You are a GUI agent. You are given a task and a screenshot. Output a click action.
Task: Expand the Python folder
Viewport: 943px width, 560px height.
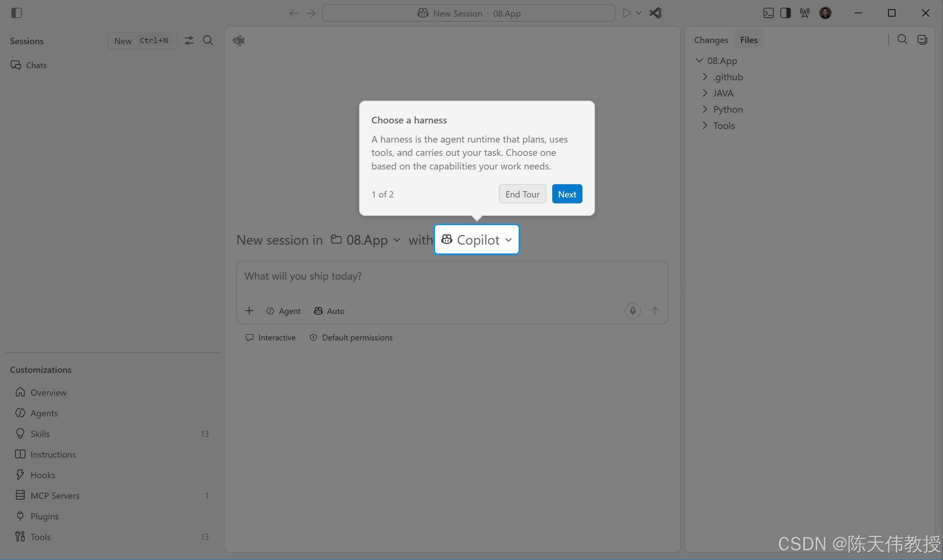(x=705, y=109)
